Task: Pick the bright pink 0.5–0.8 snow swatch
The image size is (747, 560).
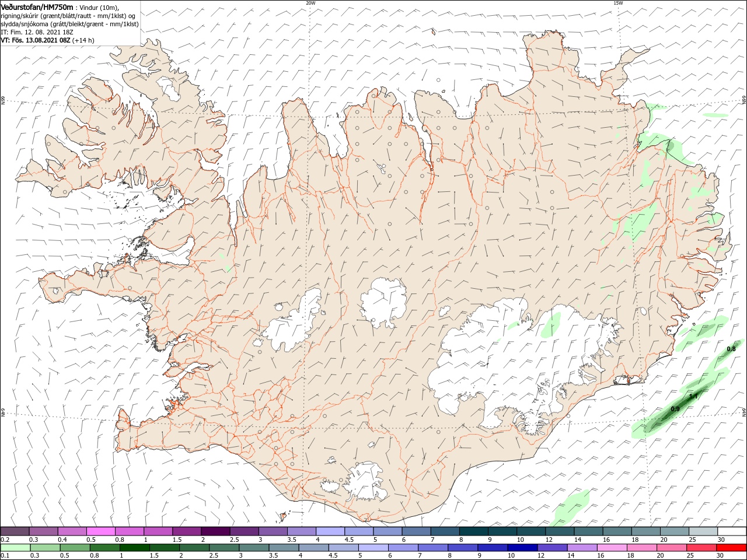Action: click(x=100, y=531)
